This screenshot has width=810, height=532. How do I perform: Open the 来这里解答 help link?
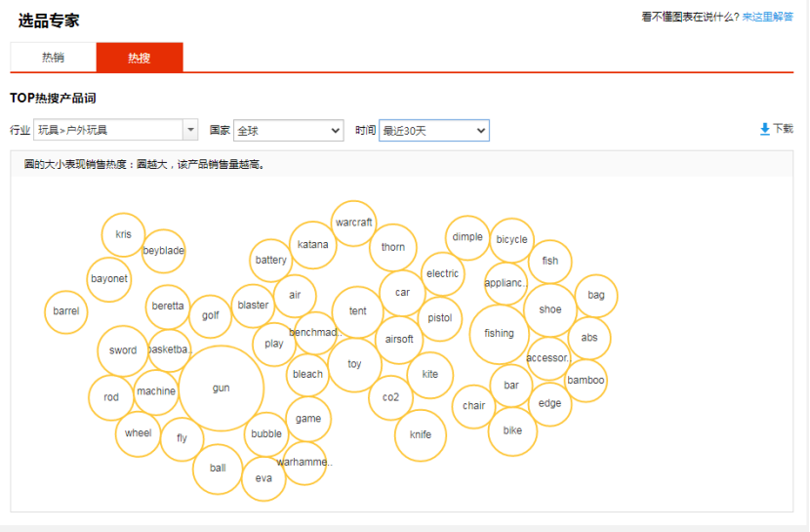coord(767,17)
